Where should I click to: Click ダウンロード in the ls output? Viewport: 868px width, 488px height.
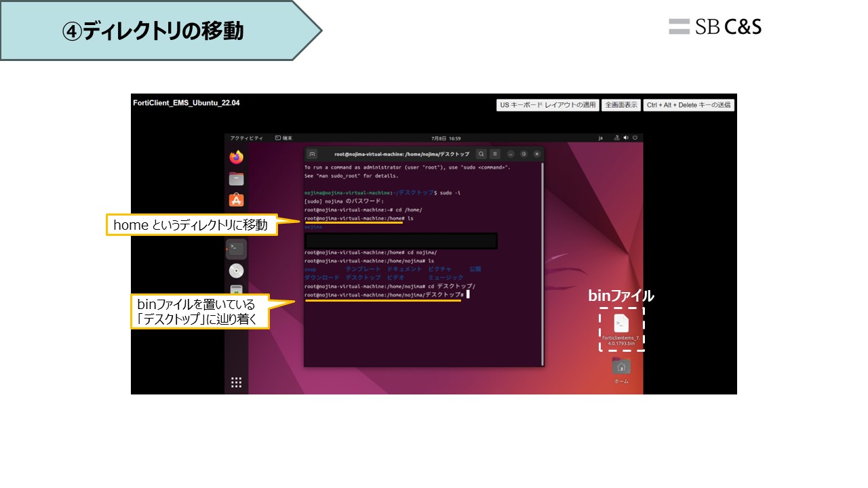321,278
